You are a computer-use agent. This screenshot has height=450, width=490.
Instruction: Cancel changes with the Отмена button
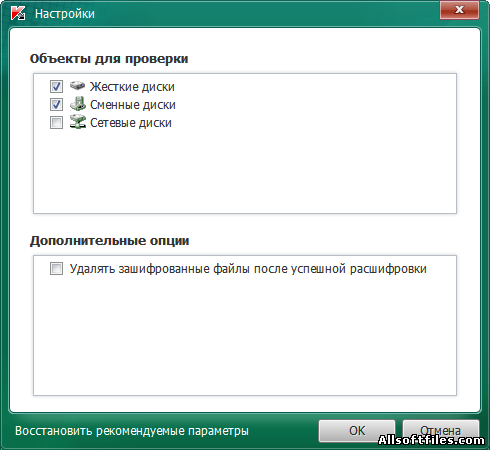(x=441, y=431)
